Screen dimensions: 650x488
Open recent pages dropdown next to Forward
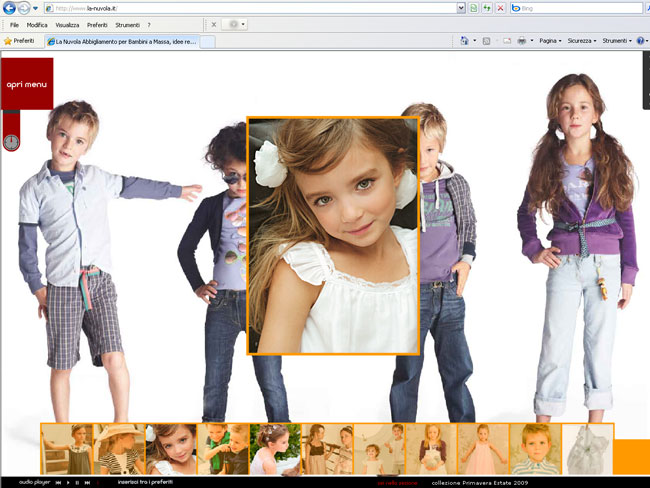click(x=35, y=8)
